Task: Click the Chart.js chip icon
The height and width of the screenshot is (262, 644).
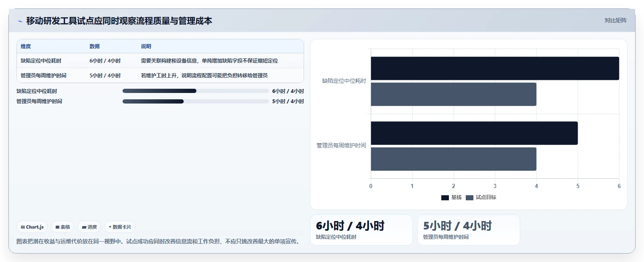Action: point(23,227)
